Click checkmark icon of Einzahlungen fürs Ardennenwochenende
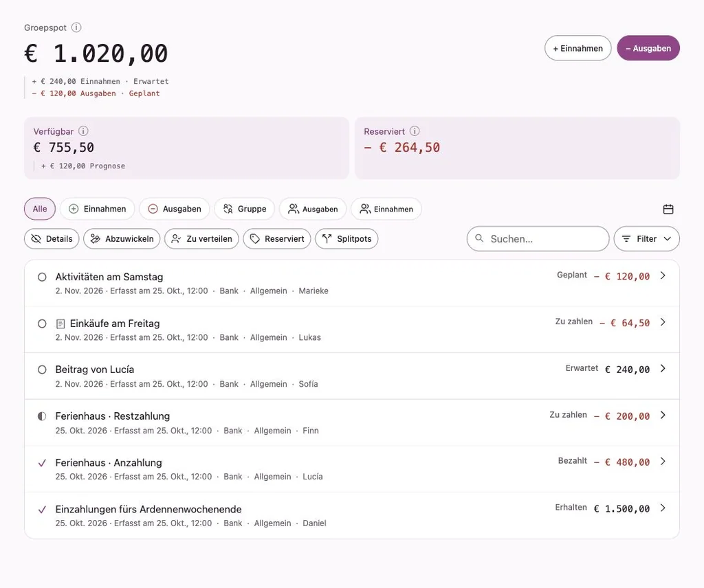This screenshot has width=704, height=588. pos(42,510)
